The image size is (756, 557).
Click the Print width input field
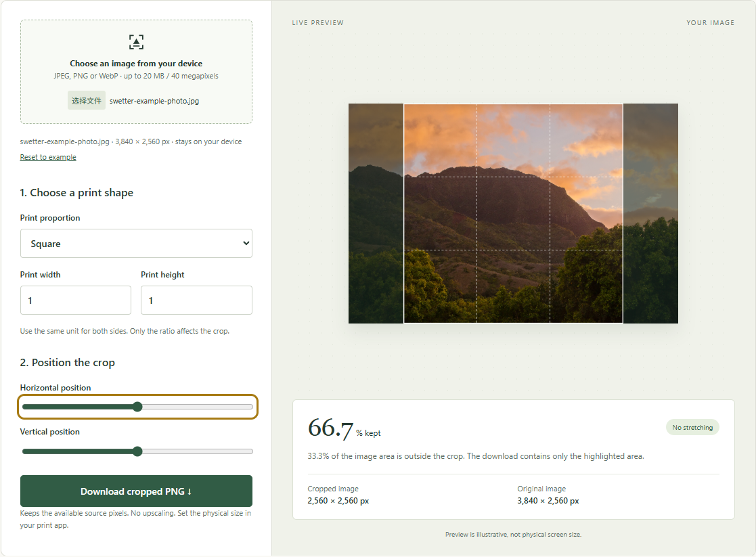[x=76, y=300]
